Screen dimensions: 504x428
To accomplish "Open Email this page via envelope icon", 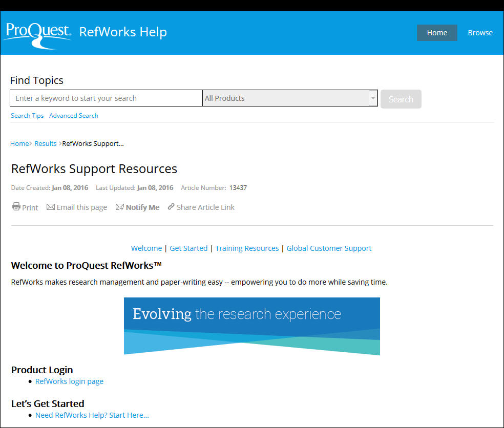I will [x=50, y=207].
